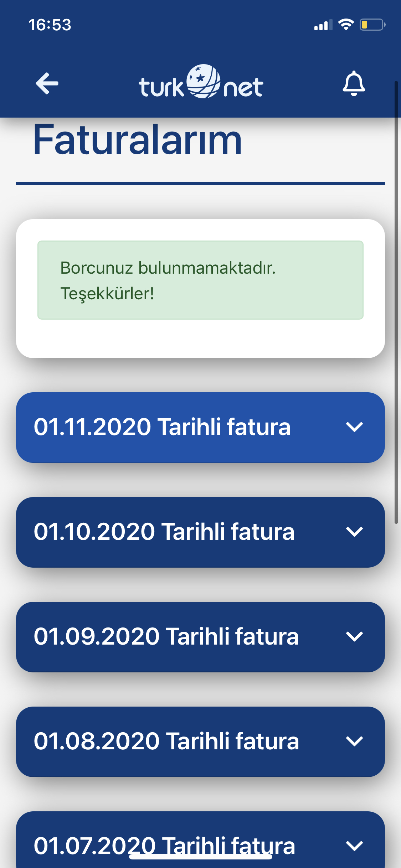This screenshot has height=868, width=401.
Task: Tap the home indicator bar
Action: [200, 857]
